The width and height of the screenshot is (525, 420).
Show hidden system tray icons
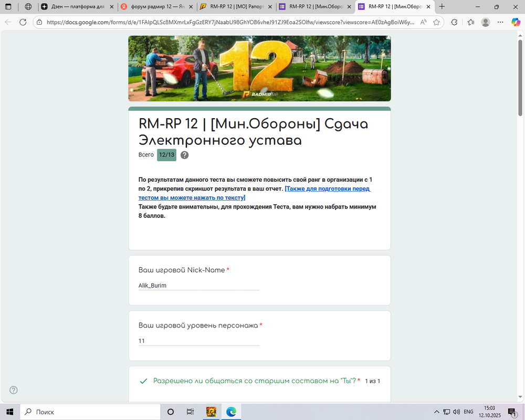437,412
